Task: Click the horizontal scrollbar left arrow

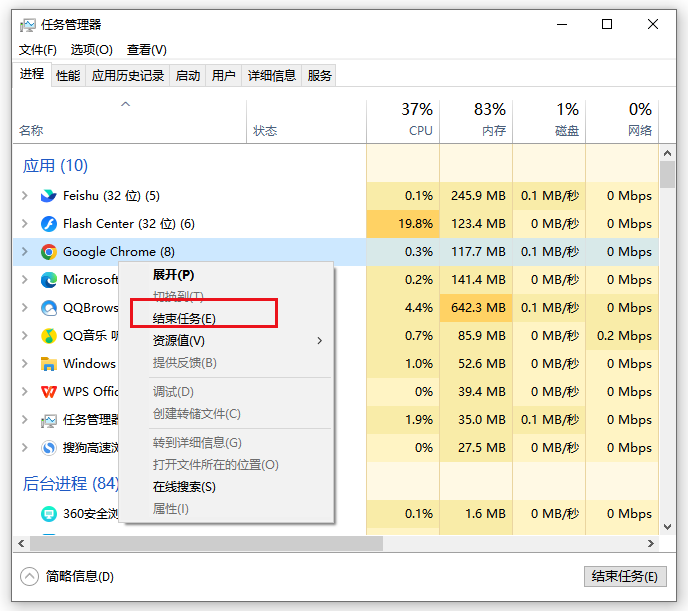Action: (21, 543)
